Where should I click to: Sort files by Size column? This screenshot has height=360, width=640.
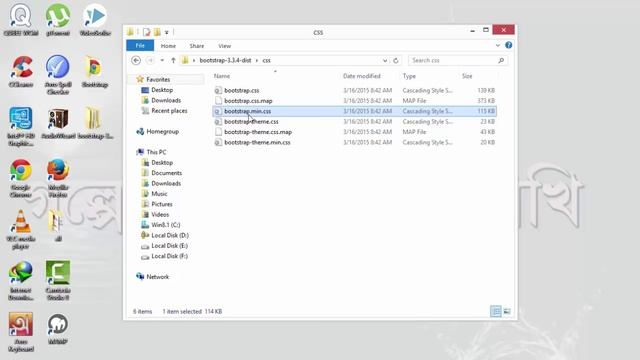(467, 76)
